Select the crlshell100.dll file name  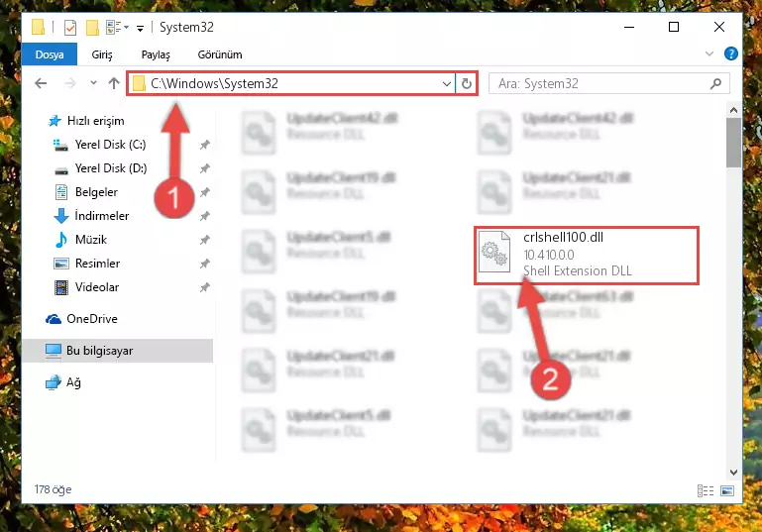[x=563, y=237]
